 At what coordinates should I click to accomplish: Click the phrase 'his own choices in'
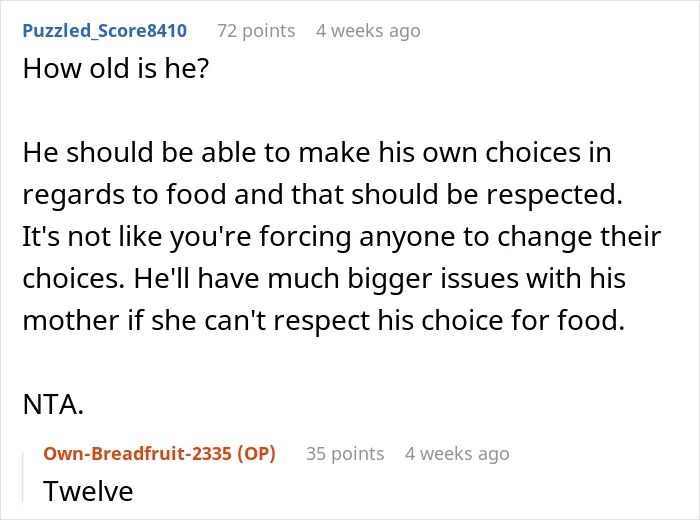[x=495, y=152]
